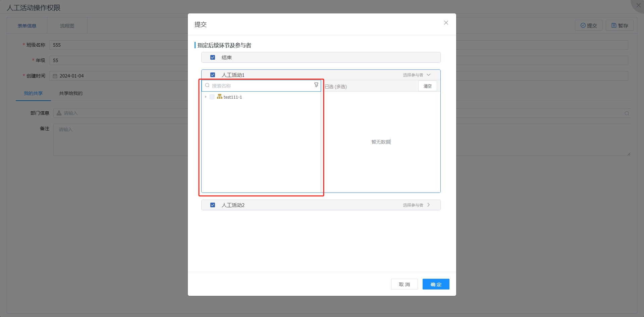Close the 提交 dialog with X icon
The height and width of the screenshot is (317, 644).
coord(446,23)
